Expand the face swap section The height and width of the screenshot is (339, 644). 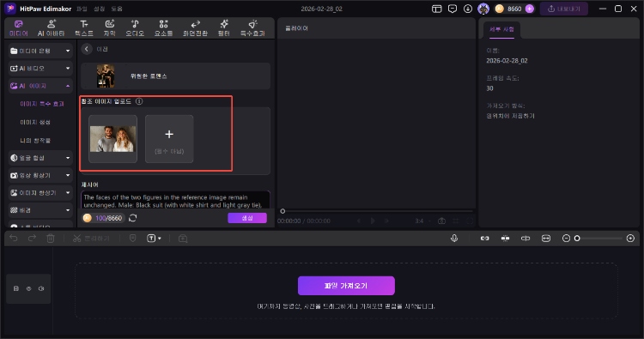pos(68,158)
